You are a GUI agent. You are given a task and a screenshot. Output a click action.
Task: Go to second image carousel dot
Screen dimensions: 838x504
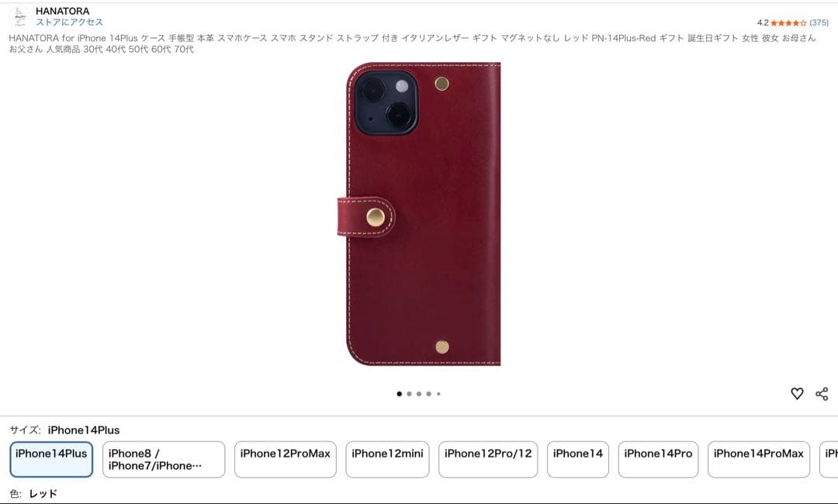pyautogui.click(x=409, y=394)
